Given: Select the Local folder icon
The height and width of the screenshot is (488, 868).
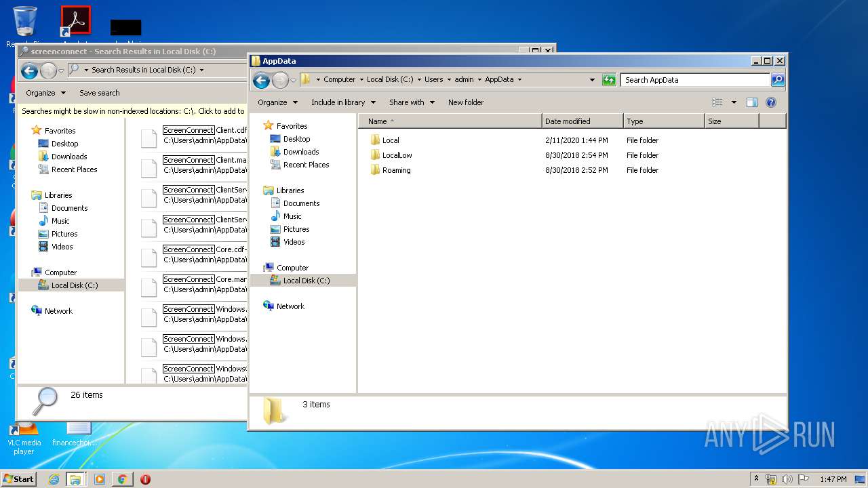Looking at the screenshot, I should pos(375,140).
